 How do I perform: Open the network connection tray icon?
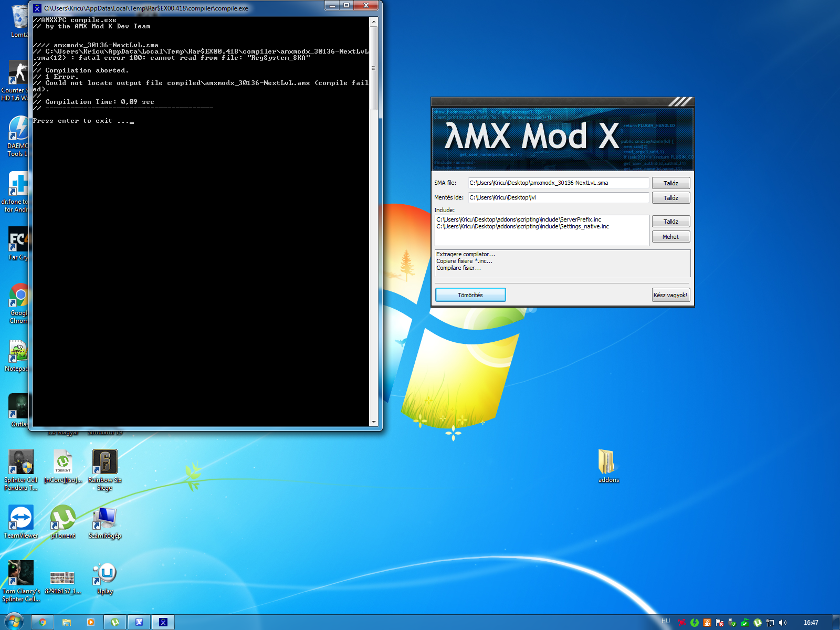tap(770, 623)
